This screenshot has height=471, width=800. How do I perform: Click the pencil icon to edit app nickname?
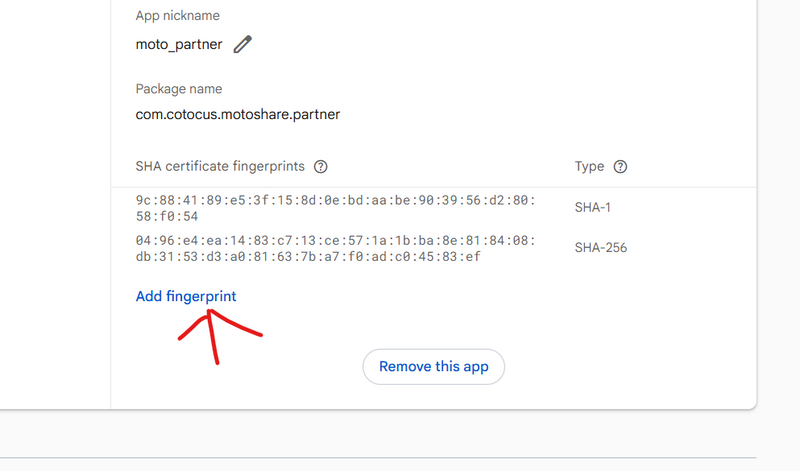point(243,44)
